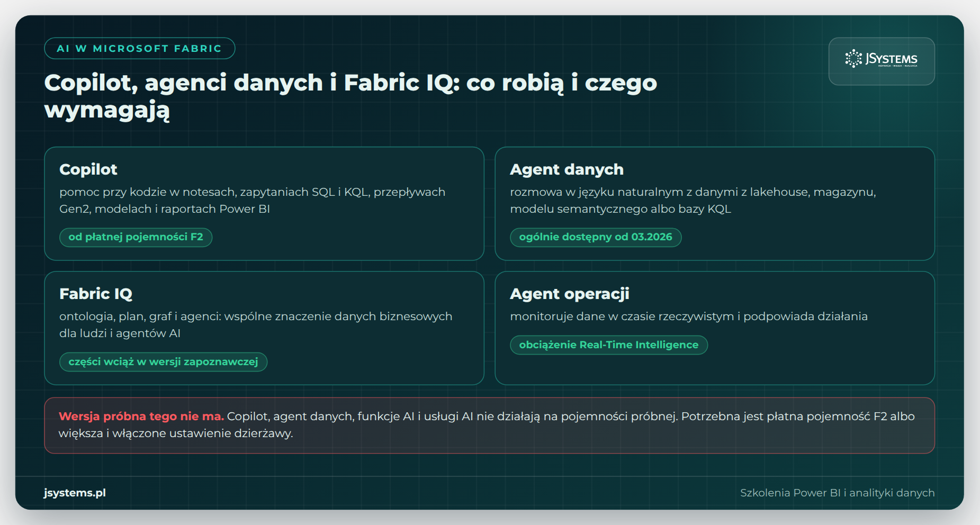980x525 pixels.
Task: Click the red warning 'Wersja próbna tego nie ma.'
Action: pos(141,417)
